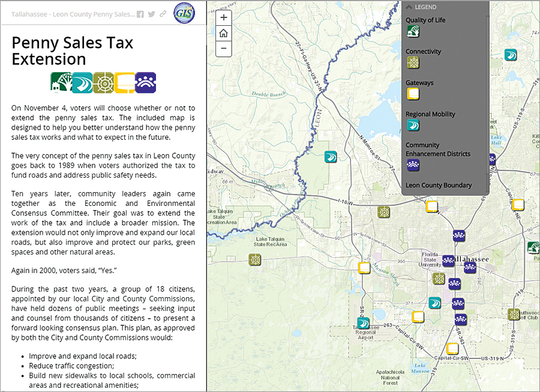Viewport: 540px width, 392px height.
Task: Share story on Facebook
Action: tap(140, 14)
